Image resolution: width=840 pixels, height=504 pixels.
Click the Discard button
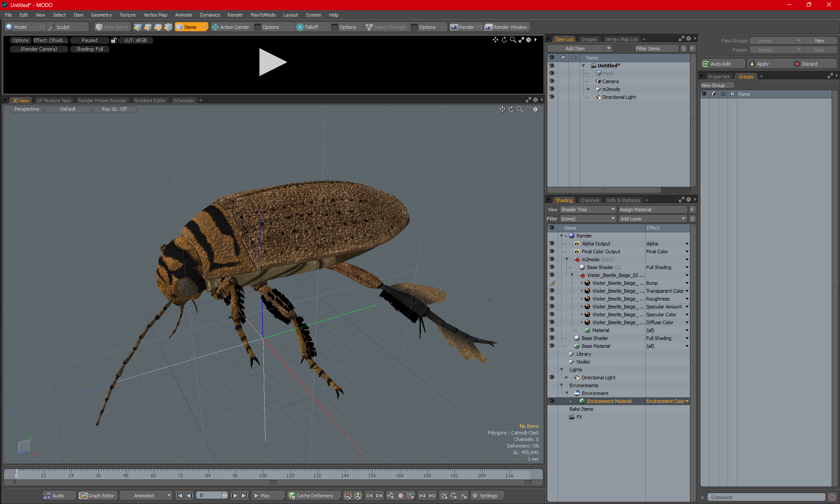(x=814, y=64)
